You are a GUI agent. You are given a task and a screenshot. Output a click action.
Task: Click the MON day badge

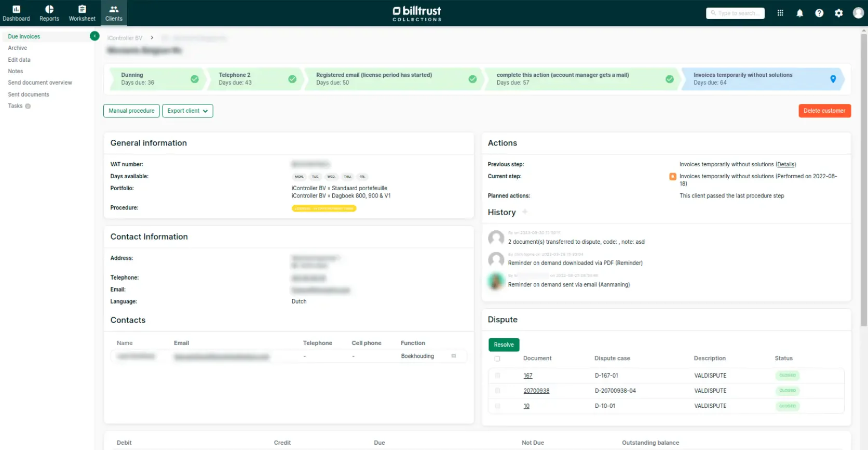point(299,177)
